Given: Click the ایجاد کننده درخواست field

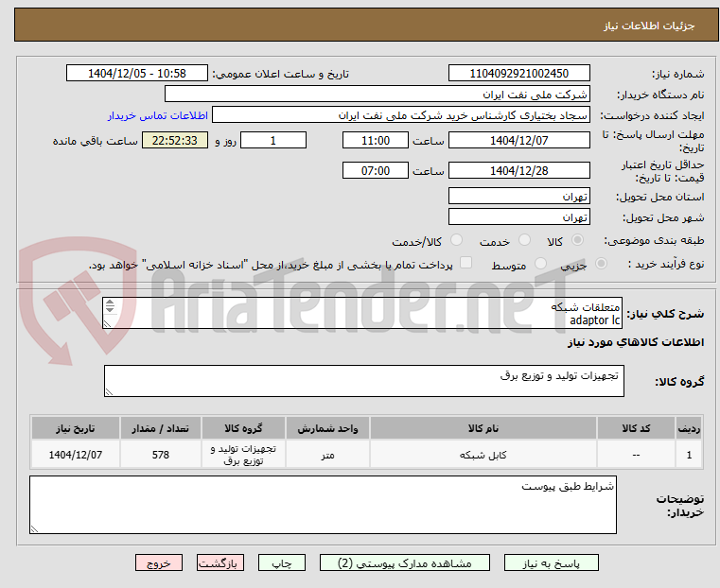Looking at the screenshot, I should click(x=401, y=115).
